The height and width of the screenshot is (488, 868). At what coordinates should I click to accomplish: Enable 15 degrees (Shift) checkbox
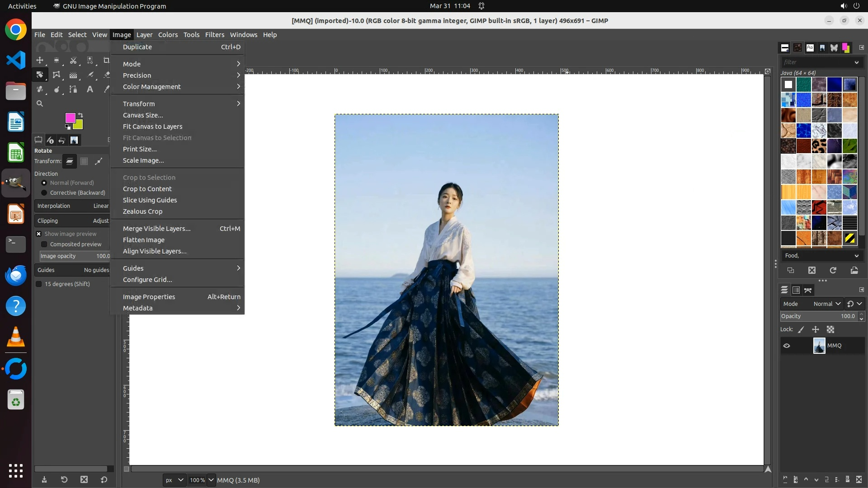click(39, 284)
